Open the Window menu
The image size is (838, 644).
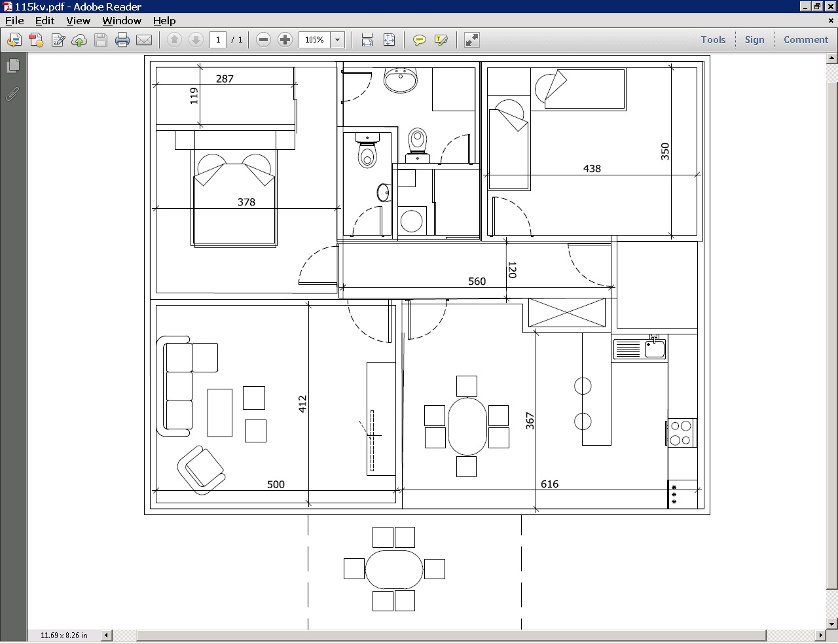pyautogui.click(x=122, y=20)
